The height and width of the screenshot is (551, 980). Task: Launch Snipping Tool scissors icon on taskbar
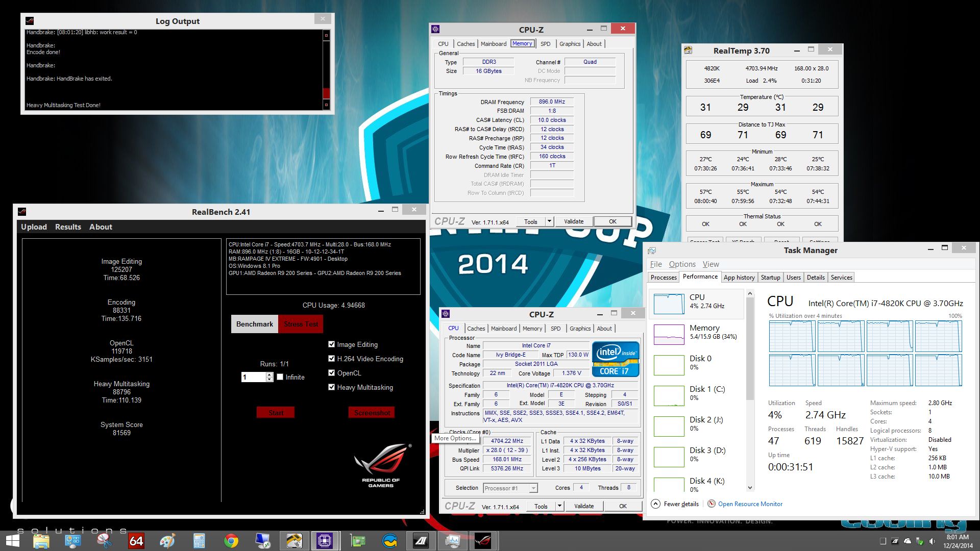(x=105, y=540)
